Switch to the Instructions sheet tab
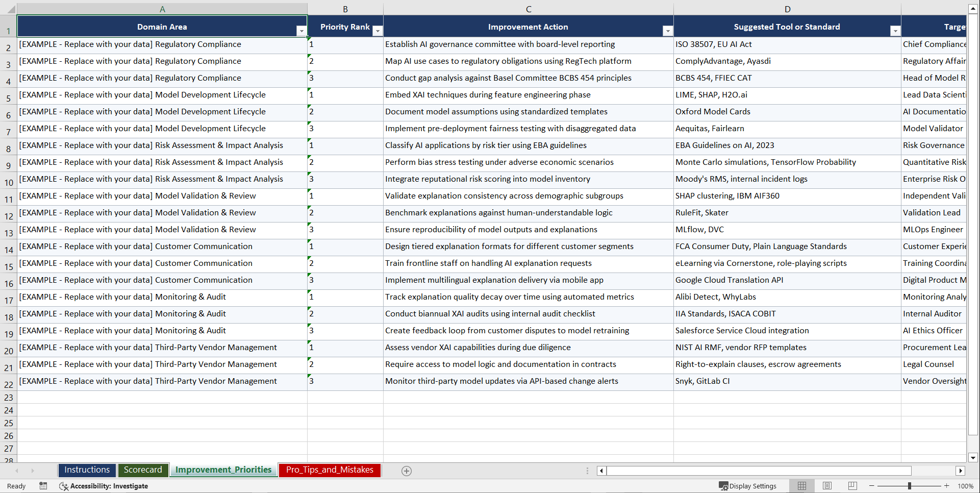 click(x=87, y=470)
